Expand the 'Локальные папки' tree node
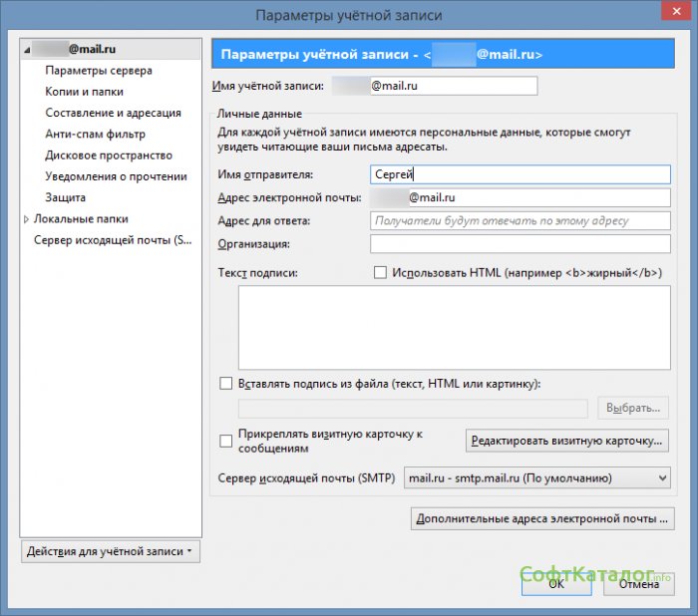The image size is (698, 616). (x=27, y=219)
